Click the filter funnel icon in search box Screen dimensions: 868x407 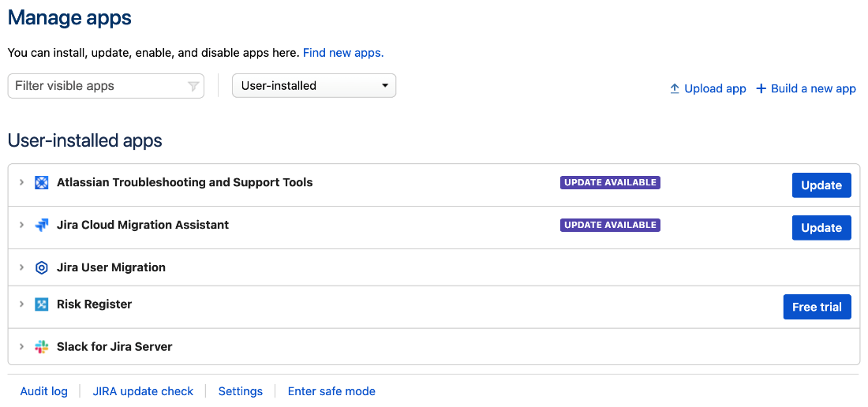point(193,86)
